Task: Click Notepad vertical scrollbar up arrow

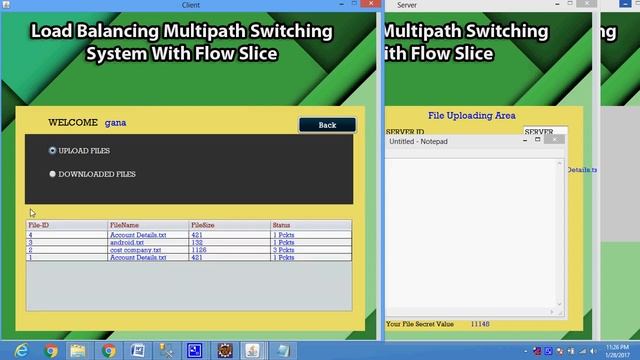Action: coord(559,163)
